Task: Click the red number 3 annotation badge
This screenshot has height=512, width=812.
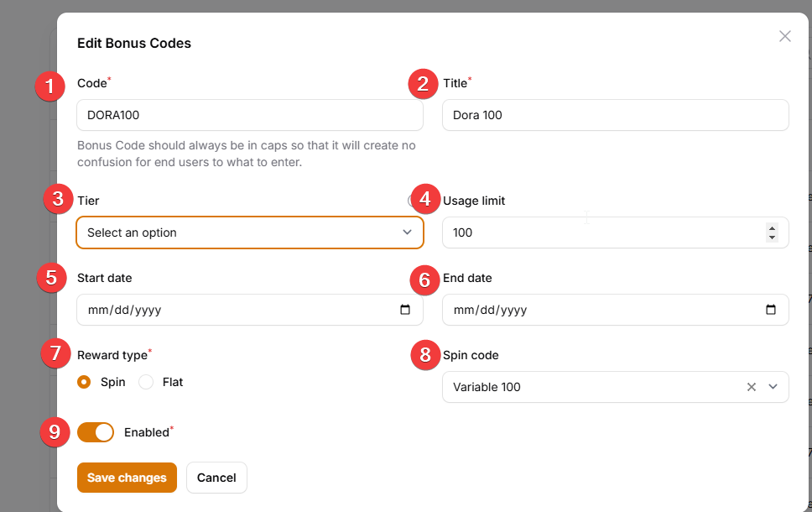Action: tap(57, 199)
